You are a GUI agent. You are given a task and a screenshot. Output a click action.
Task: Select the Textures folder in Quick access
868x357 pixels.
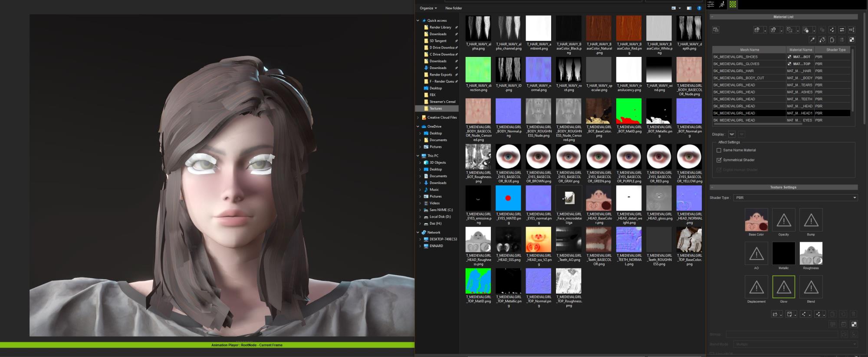click(437, 109)
